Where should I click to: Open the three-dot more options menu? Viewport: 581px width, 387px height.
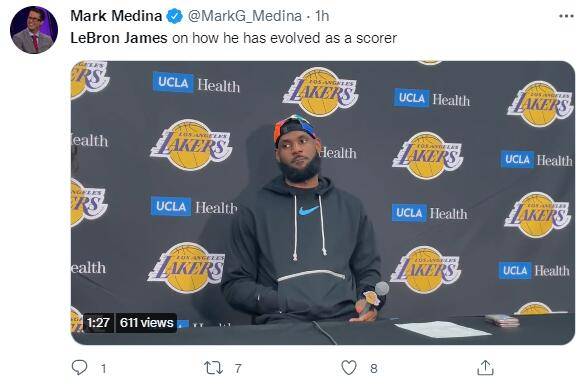coord(566,16)
